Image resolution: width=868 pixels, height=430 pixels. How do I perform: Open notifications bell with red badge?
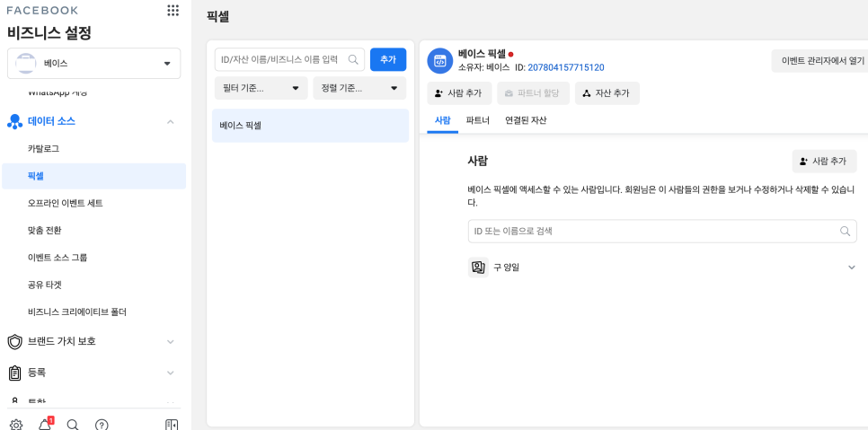[x=45, y=424]
